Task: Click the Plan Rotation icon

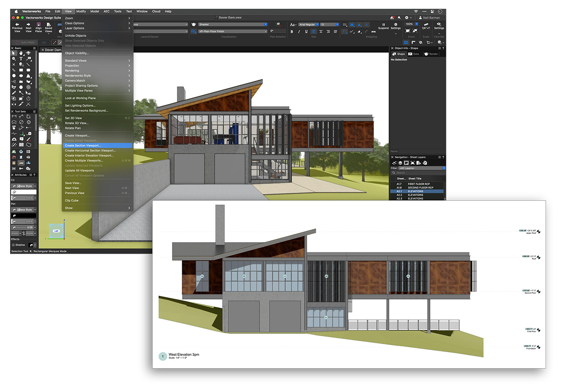Action: [x=278, y=24]
